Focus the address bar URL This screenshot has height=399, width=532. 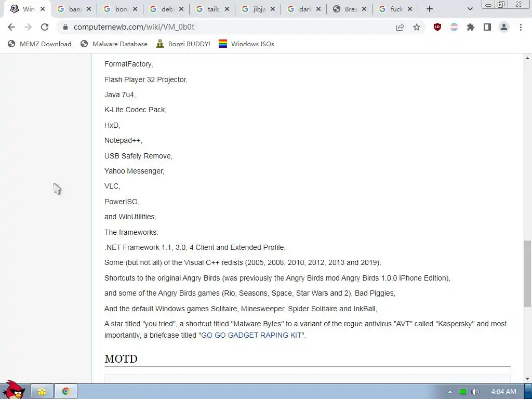coord(134,27)
